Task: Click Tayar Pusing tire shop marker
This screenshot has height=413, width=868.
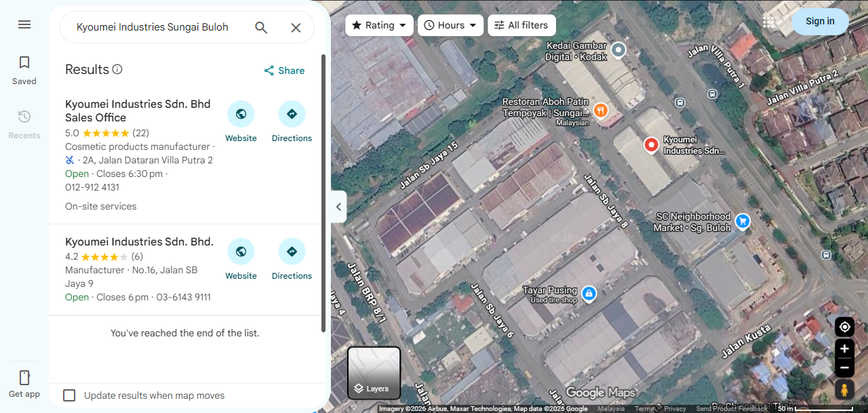Action: [589, 294]
